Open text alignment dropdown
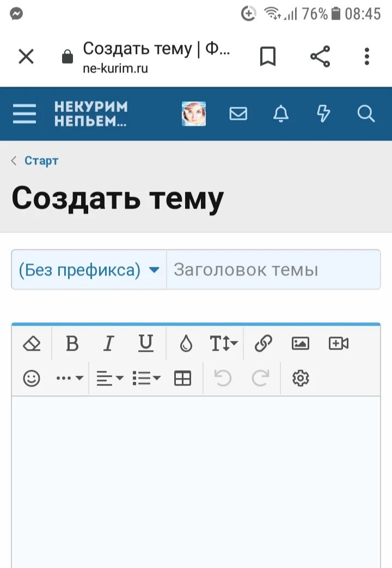392x568 pixels. [x=110, y=378]
